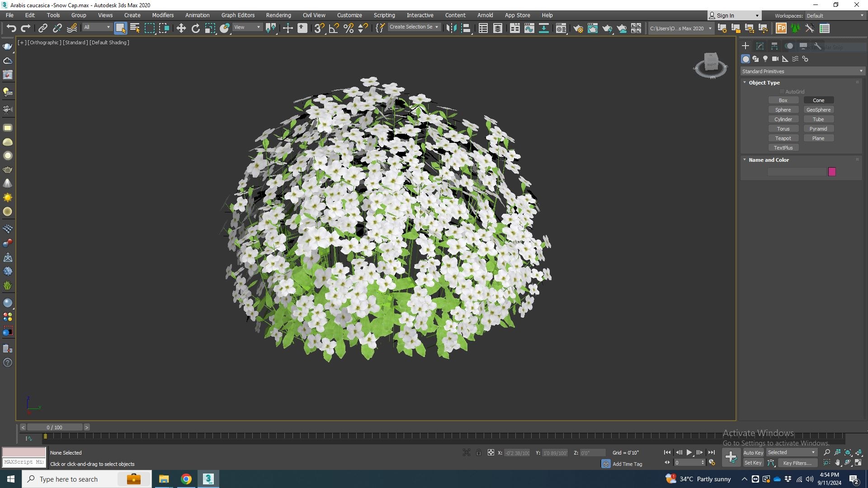Open the Workspaces Default dropdown
Screen dimensions: 868x488
pyautogui.click(x=835, y=16)
